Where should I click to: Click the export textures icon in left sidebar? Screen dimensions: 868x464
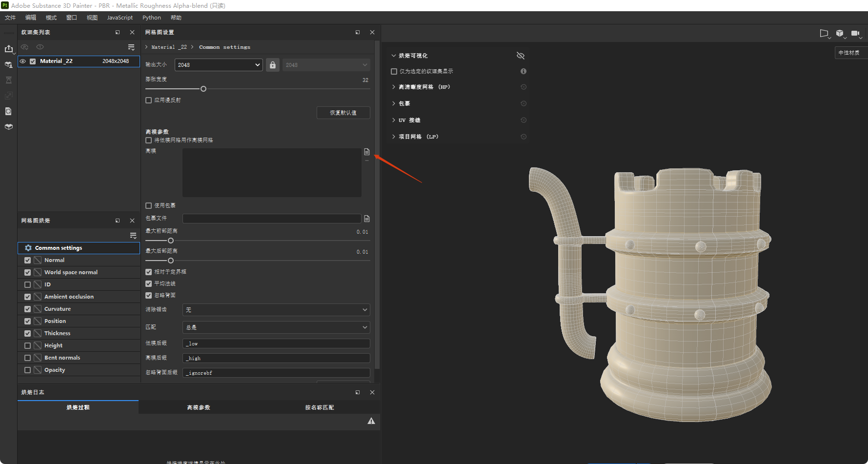coord(9,49)
